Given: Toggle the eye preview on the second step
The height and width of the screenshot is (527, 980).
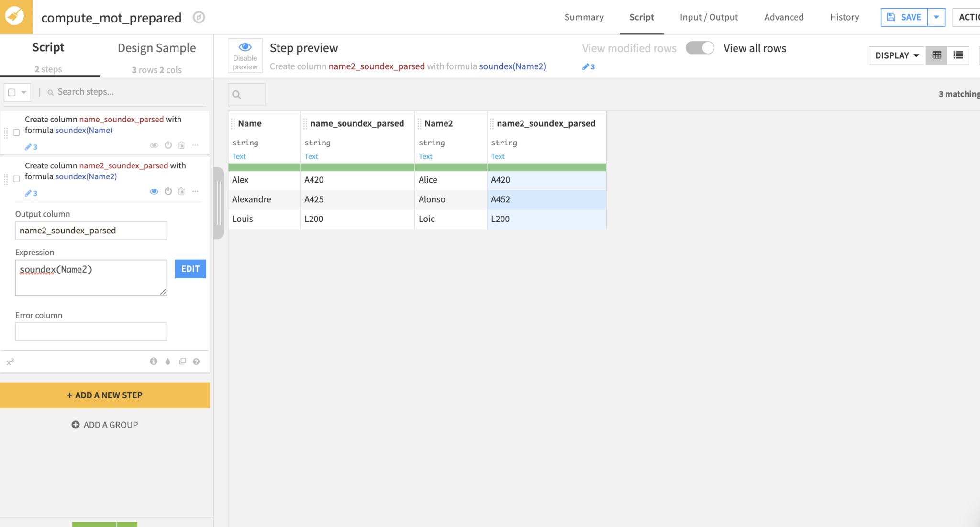Looking at the screenshot, I should click(x=154, y=191).
